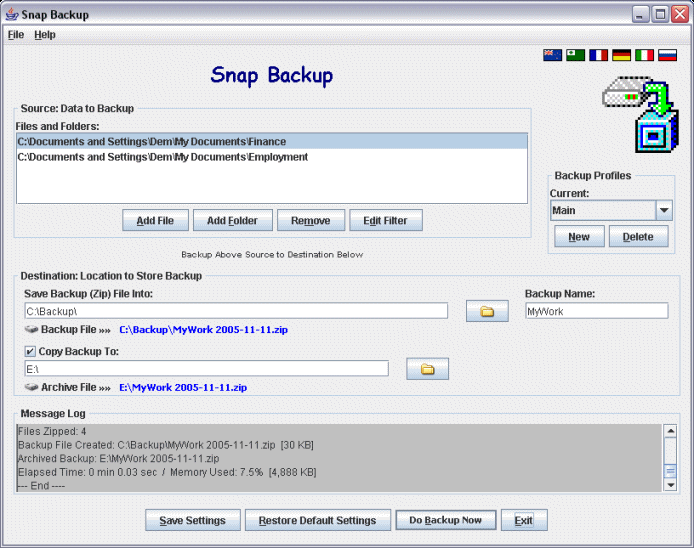The image size is (694, 548).
Task: Select the green Spanish language flag
Action: pos(575,55)
